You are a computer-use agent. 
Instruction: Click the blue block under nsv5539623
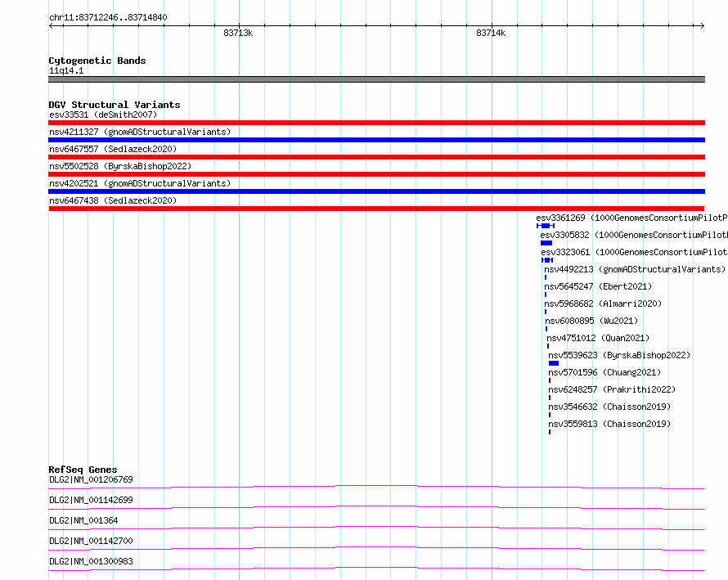tap(554, 363)
